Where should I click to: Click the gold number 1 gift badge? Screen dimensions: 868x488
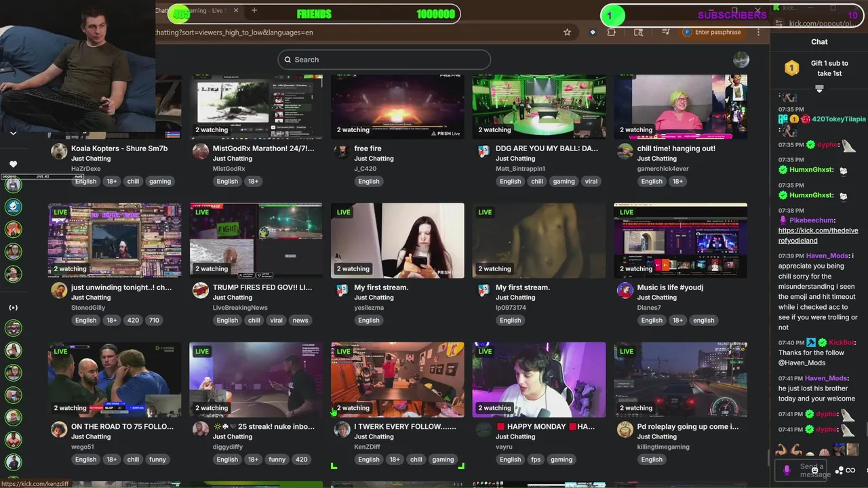(x=791, y=68)
